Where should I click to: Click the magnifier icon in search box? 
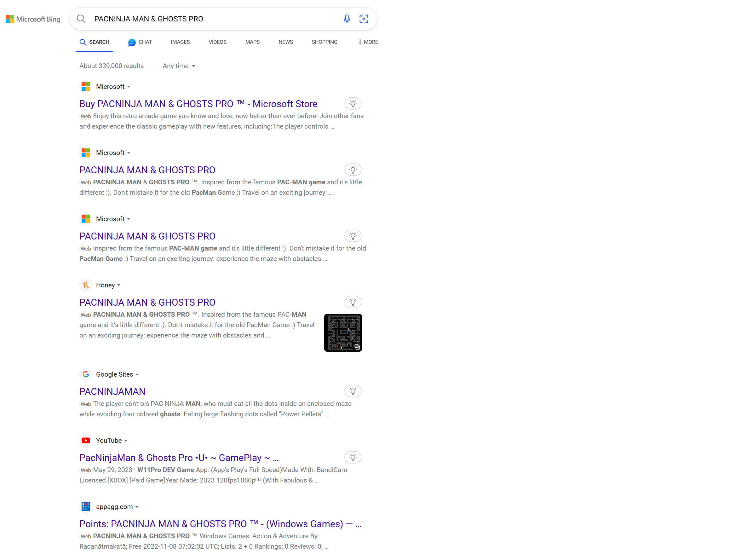(81, 19)
